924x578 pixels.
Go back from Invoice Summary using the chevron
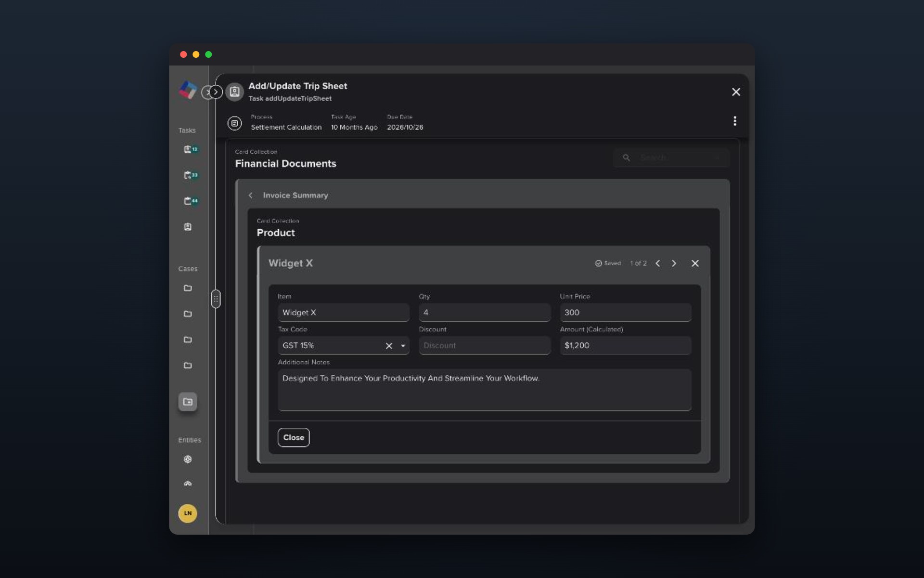[250, 195]
